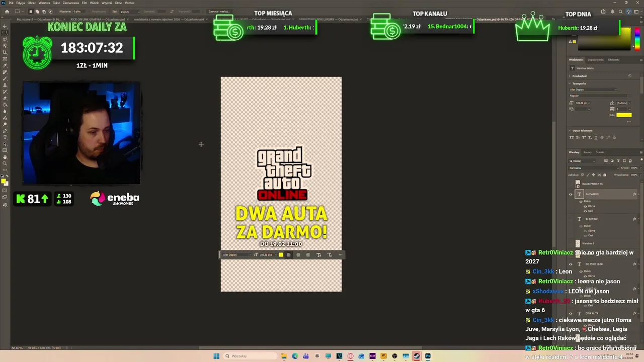Click the Home icon in the options bar
Screen dimensions: 644x362
[7, 12]
